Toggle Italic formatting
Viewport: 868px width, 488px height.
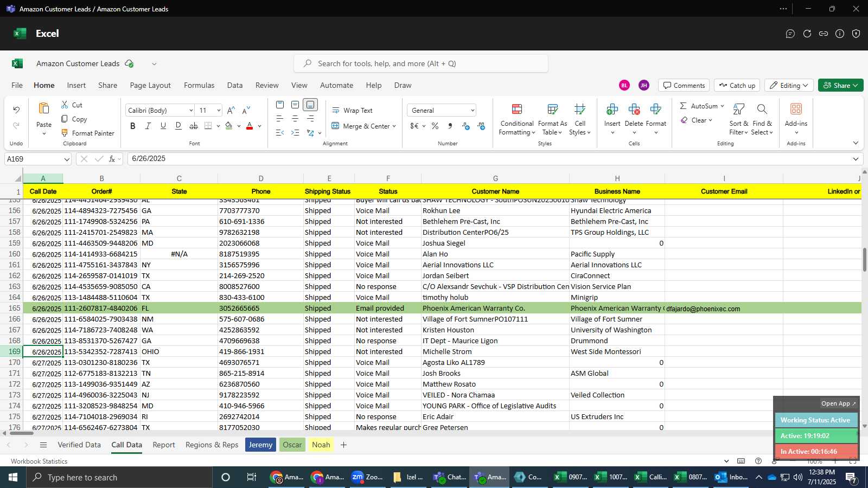pyautogui.click(x=148, y=126)
